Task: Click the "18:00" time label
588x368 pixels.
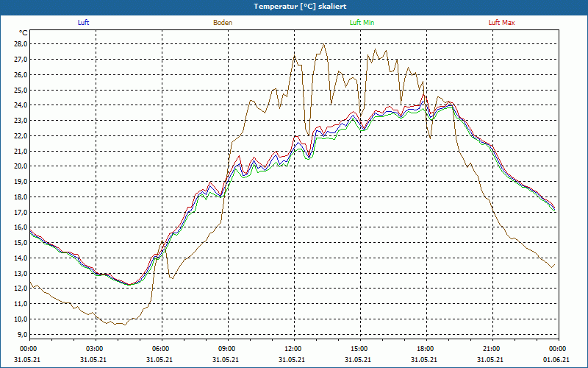Action: pos(426,349)
